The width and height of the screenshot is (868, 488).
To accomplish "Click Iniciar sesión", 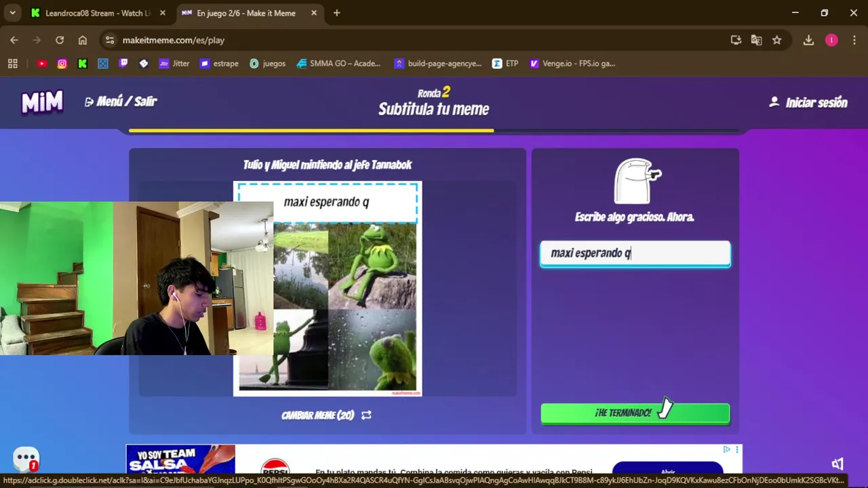I will (808, 102).
